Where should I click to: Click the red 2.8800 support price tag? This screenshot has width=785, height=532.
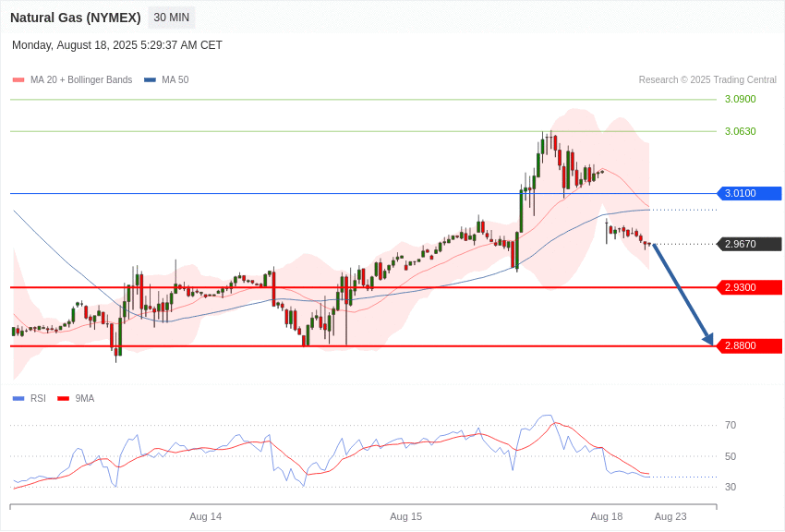tap(750, 345)
